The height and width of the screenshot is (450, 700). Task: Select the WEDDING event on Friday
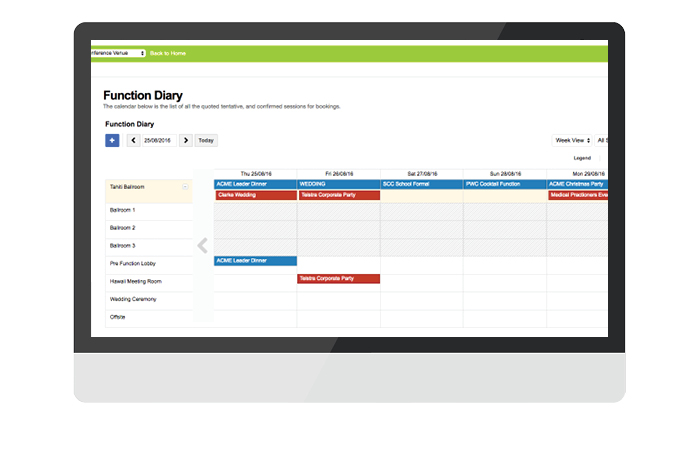[x=338, y=184]
